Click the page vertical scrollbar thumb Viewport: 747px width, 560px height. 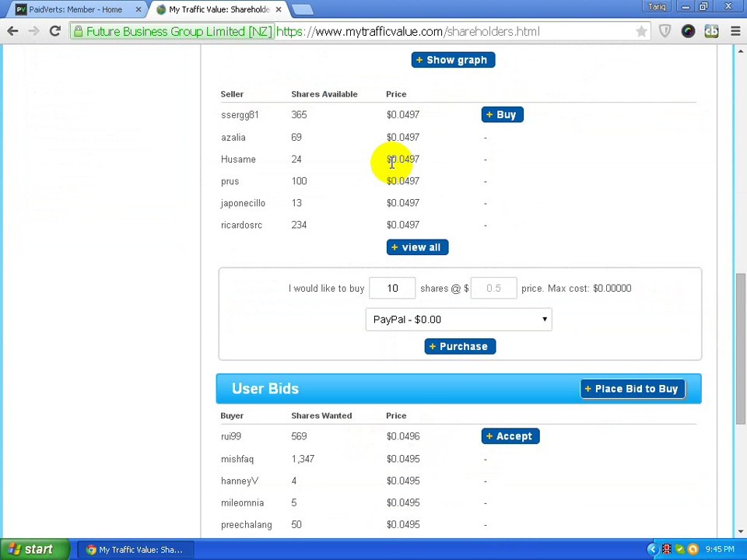pyautogui.click(x=740, y=348)
